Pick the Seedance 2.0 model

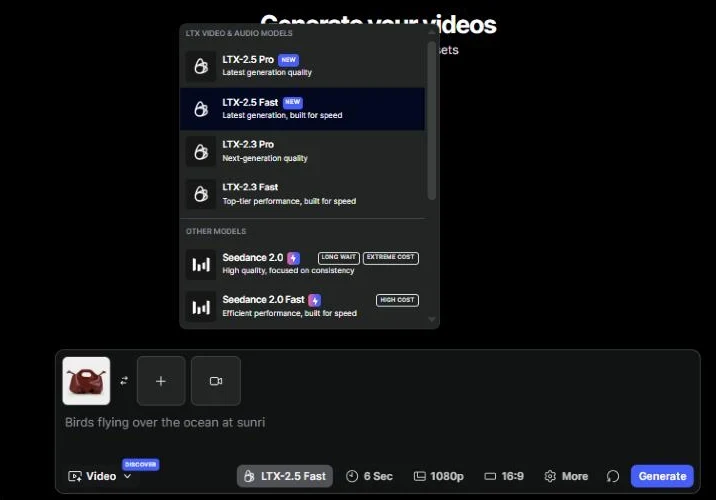[302, 264]
